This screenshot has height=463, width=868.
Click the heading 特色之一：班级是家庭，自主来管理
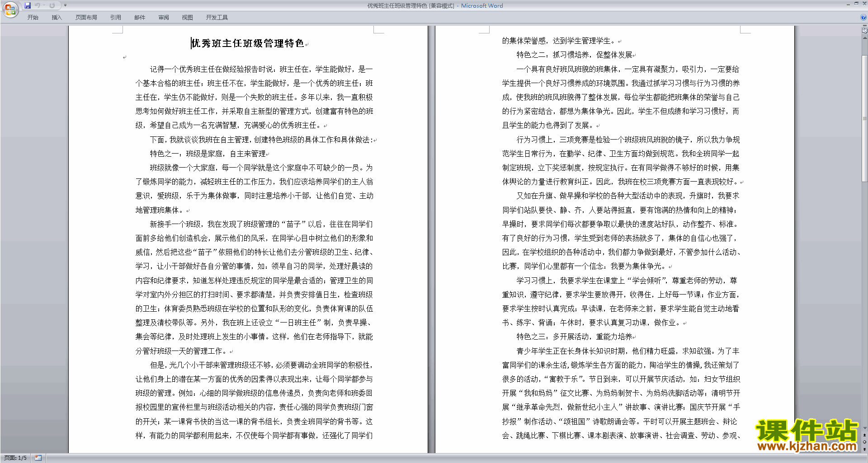208,154
